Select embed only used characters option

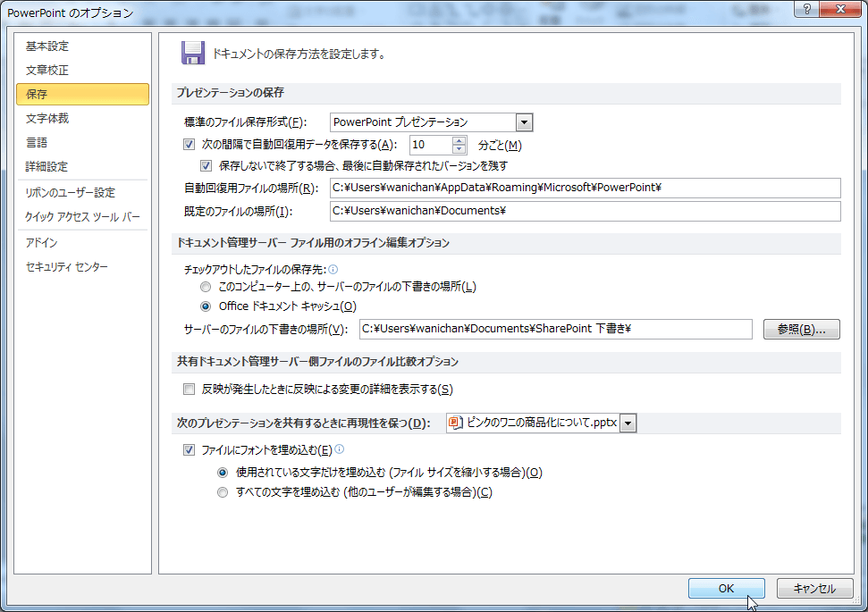click(223, 473)
